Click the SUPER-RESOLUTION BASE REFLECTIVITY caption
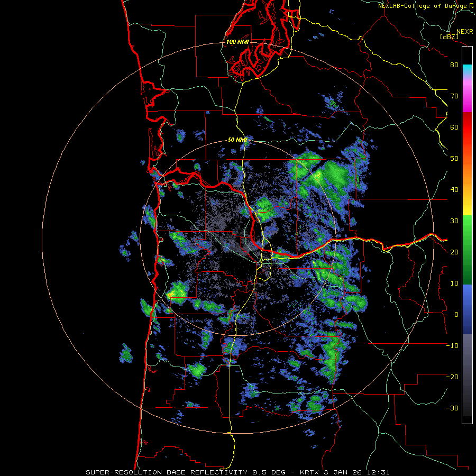 click(x=167, y=472)
